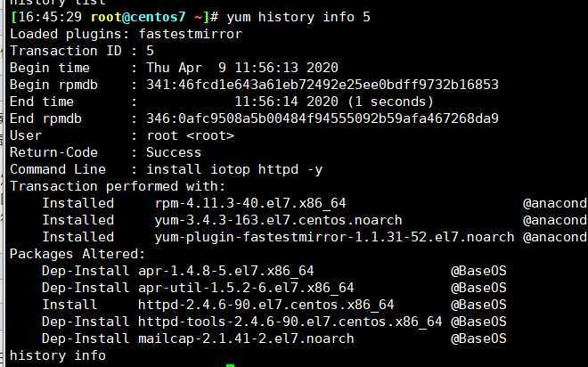This screenshot has width=588, height=367.
Task: Click the 'Loaded plugins: fastestmirror' line
Action: pyautogui.click(x=126, y=34)
